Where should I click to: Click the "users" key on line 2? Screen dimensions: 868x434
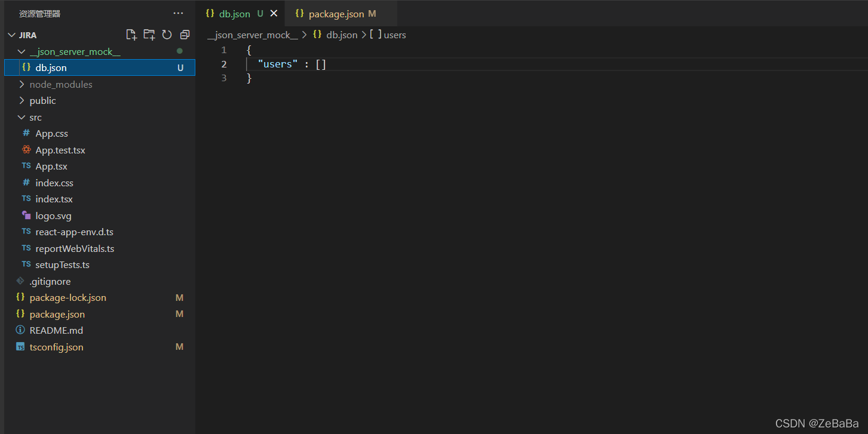278,64
